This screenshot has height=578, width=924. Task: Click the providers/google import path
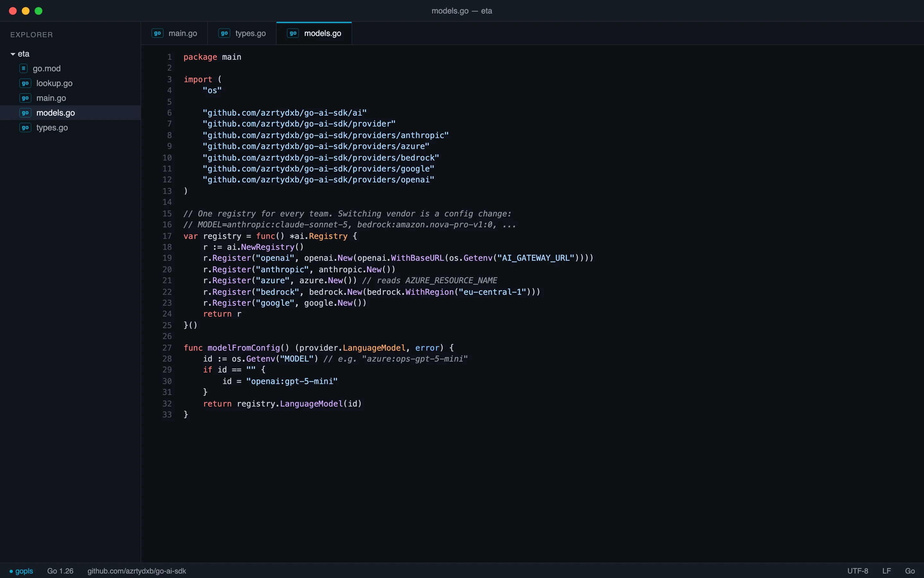(x=319, y=169)
